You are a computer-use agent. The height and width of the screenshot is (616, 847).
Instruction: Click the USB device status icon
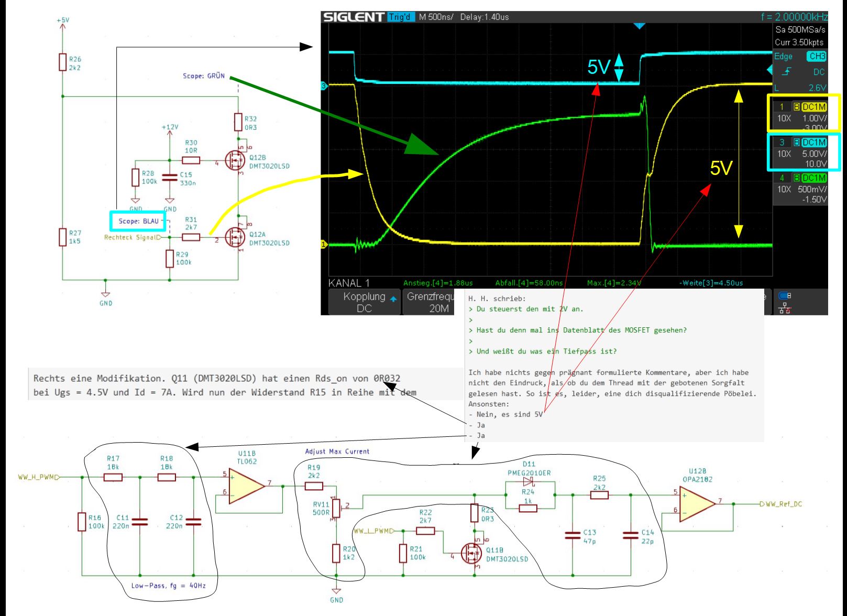[785, 296]
